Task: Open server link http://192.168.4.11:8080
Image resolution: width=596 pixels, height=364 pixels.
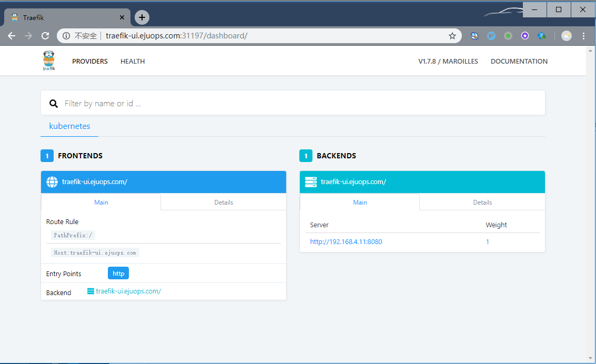Action: pyautogui.click(x=346, y=241)
